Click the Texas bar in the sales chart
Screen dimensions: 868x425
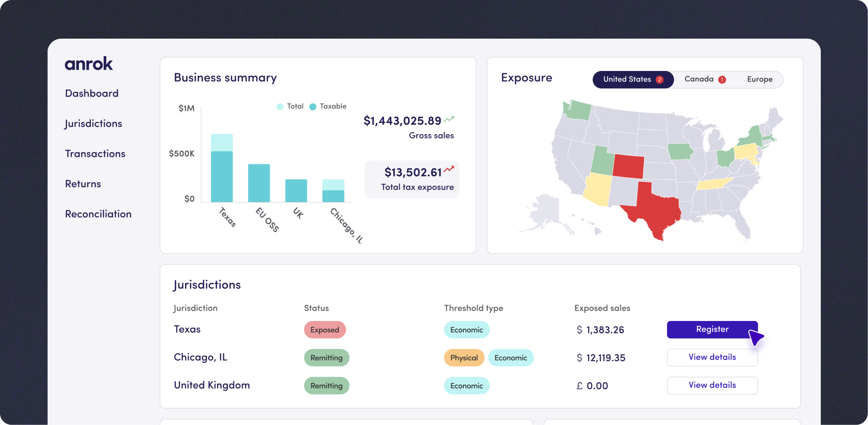(222, 175)
